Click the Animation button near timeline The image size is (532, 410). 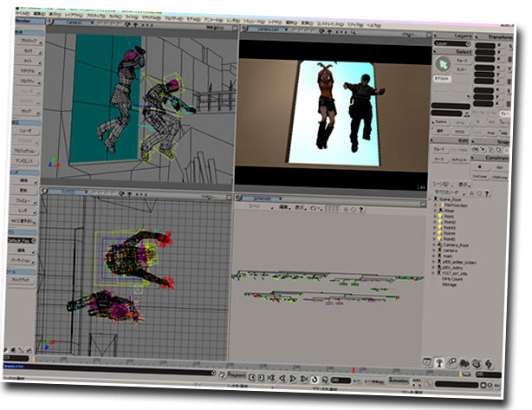(x=399, y=381)
